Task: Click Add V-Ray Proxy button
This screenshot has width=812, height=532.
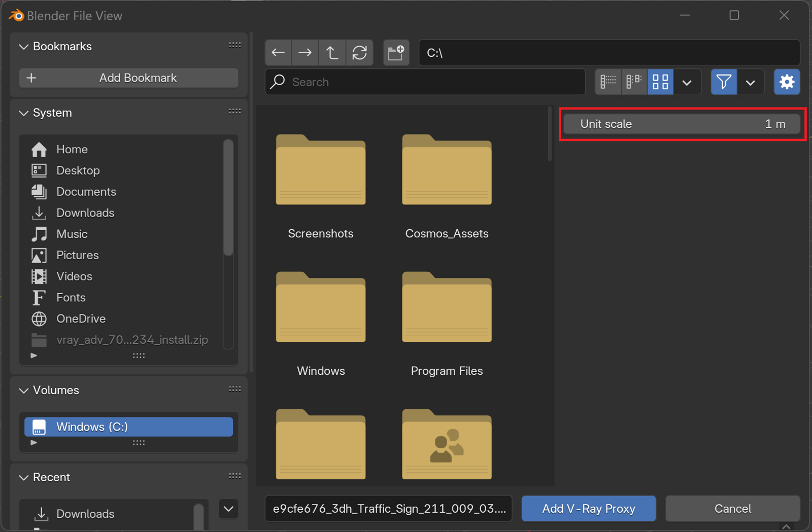Action: [589, 509]
